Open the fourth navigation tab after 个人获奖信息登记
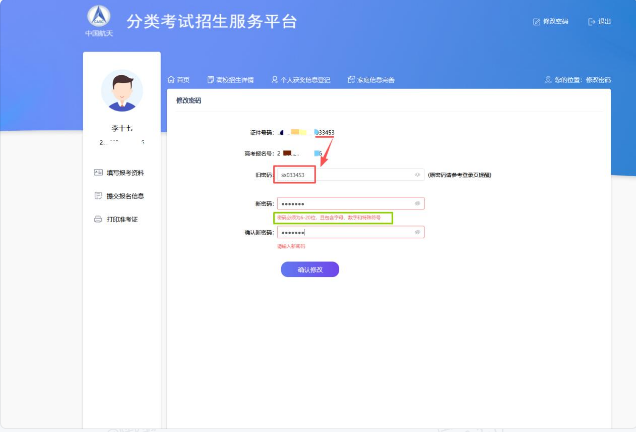The width and height of the screenshot is (636, 432). pyautogui.click(x=375, y=79)
